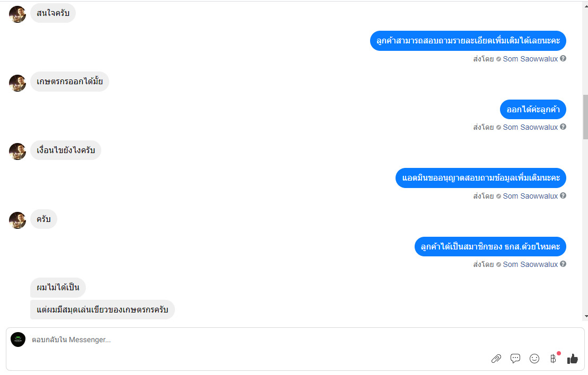
Task: Open the emoji smiley picker
Action: 534,359
